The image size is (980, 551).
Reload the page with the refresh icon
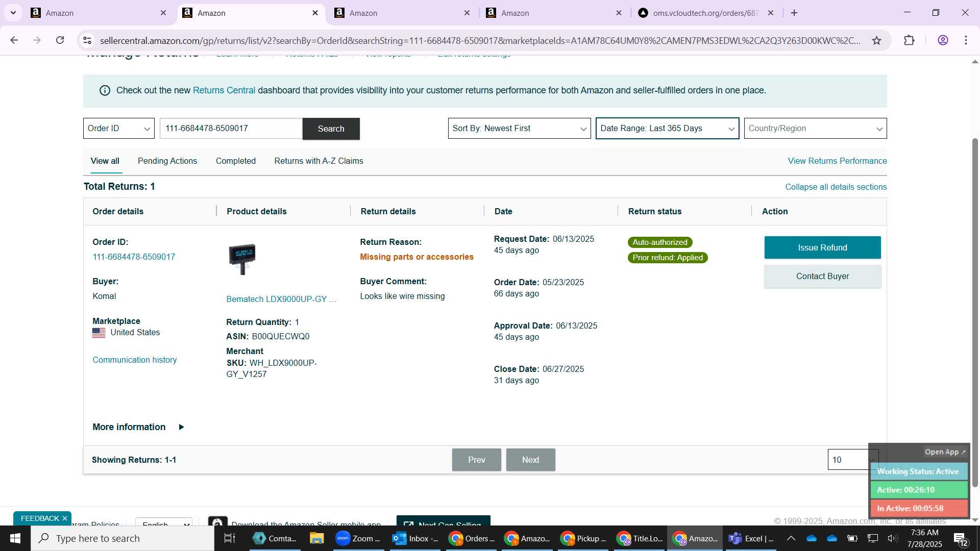60,40
